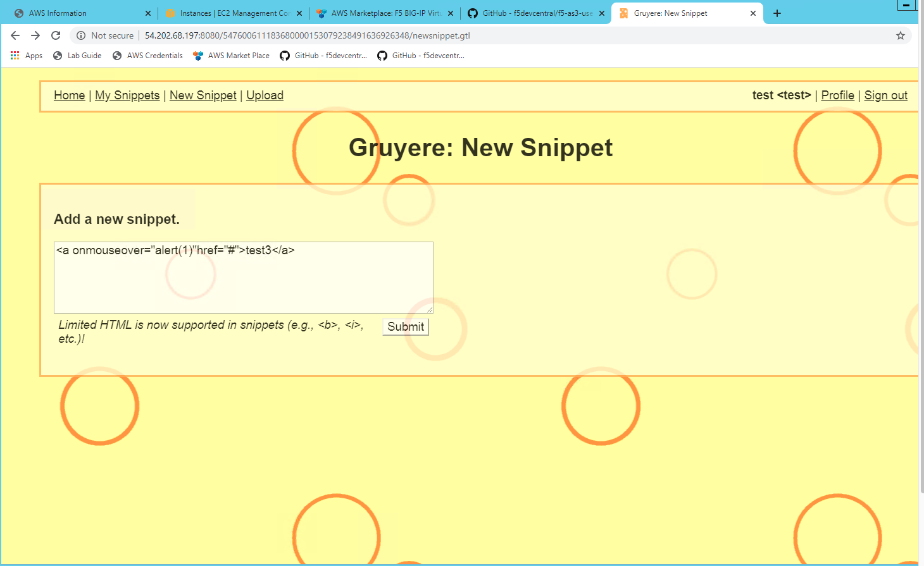
Task: Open the AWS Market Place bookmark
Action: click(232, 56)
